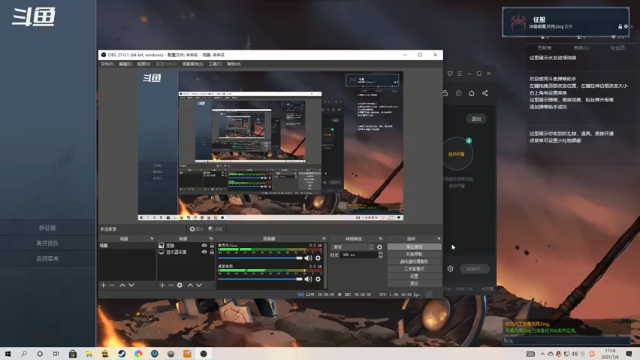Open OBS Studio icon on the taskbar
Image resolution: width=640 pixels, height=360 pixels.
[x=203, y=354]
